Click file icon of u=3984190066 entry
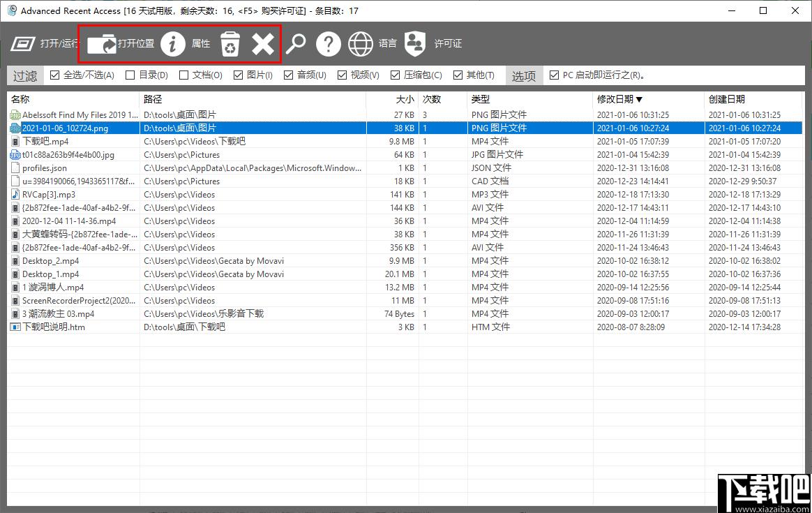The image size is (812, 513). click(15, 181)
